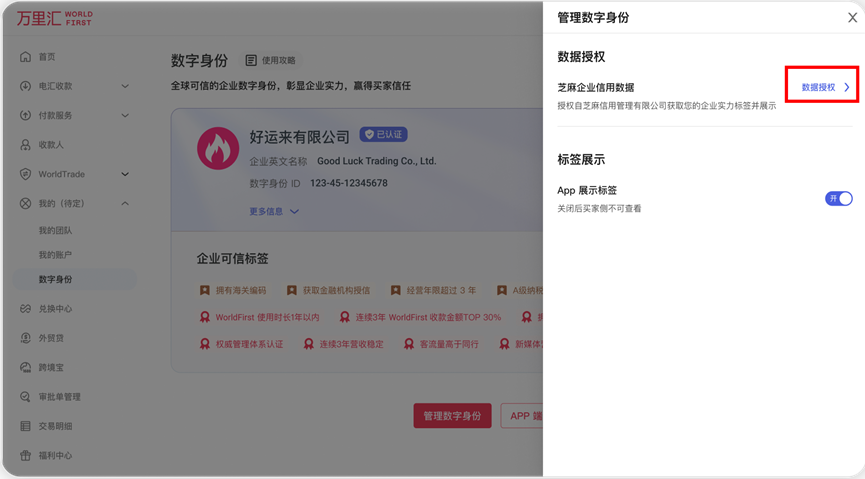Click the 兑换中心 icon
Viewport: 865px width, 479px height.
tap(25, 308)
